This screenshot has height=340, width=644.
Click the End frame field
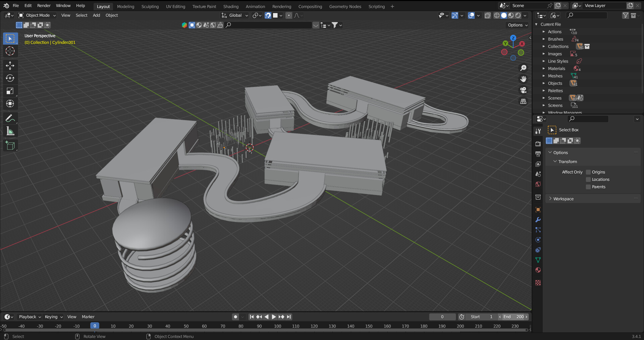[513, 317]
